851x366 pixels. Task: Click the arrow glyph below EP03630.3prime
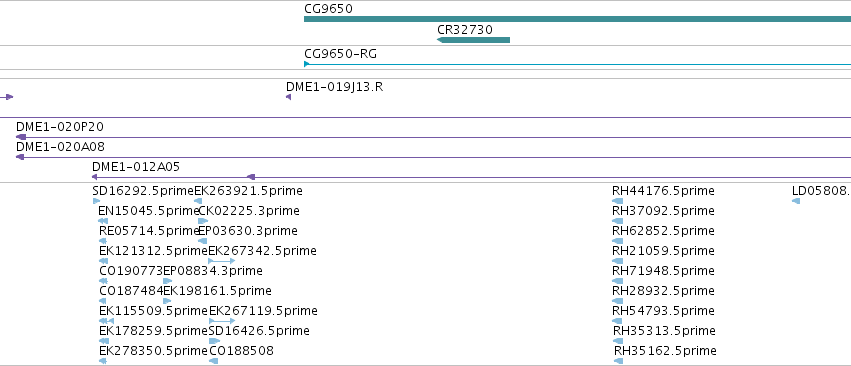[202, 241]
